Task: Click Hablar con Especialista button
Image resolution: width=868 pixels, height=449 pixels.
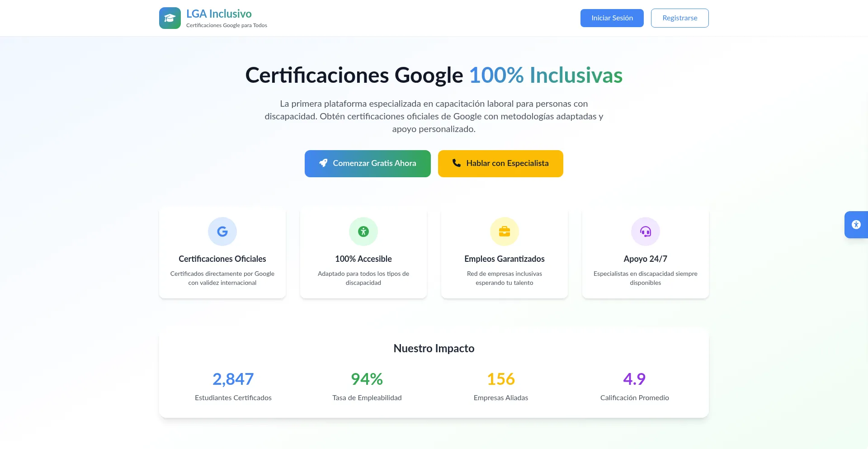Action: click(x=500, y=164)
